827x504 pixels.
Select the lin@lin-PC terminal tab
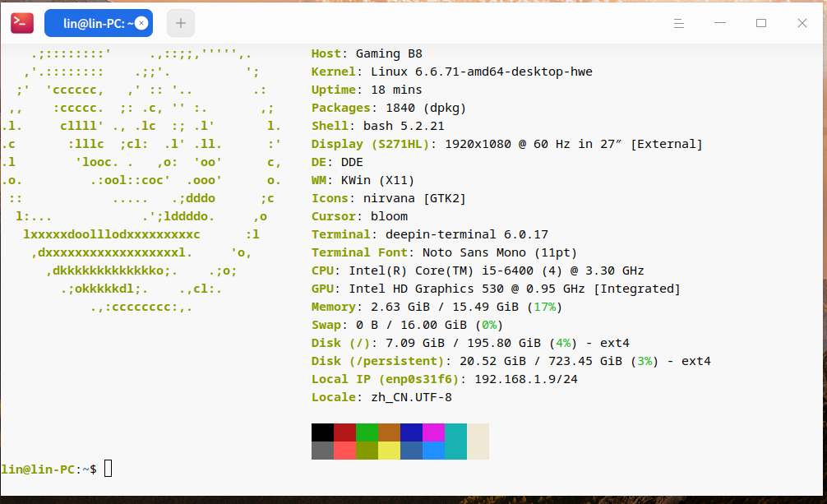coord(99,23)
